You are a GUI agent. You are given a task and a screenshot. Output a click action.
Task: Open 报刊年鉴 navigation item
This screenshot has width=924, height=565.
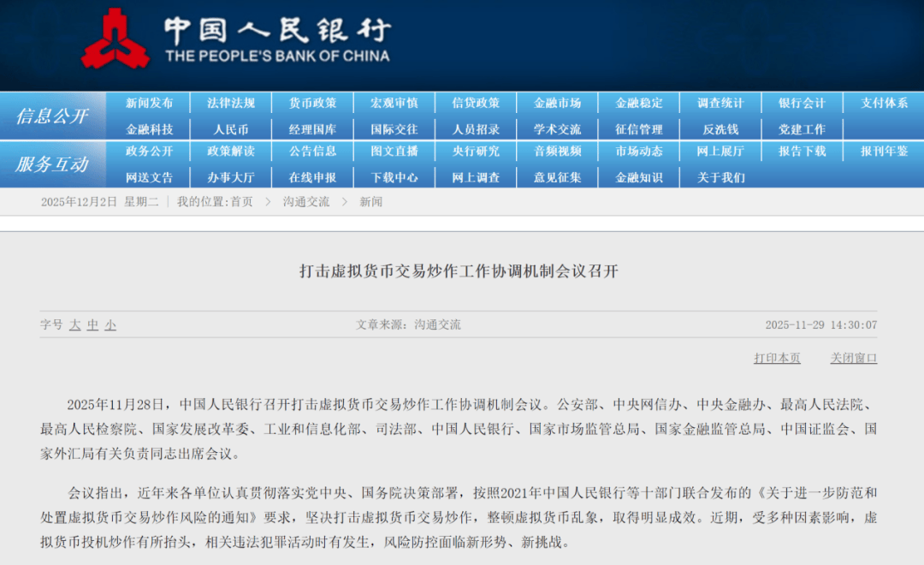[x=884, y=152]
